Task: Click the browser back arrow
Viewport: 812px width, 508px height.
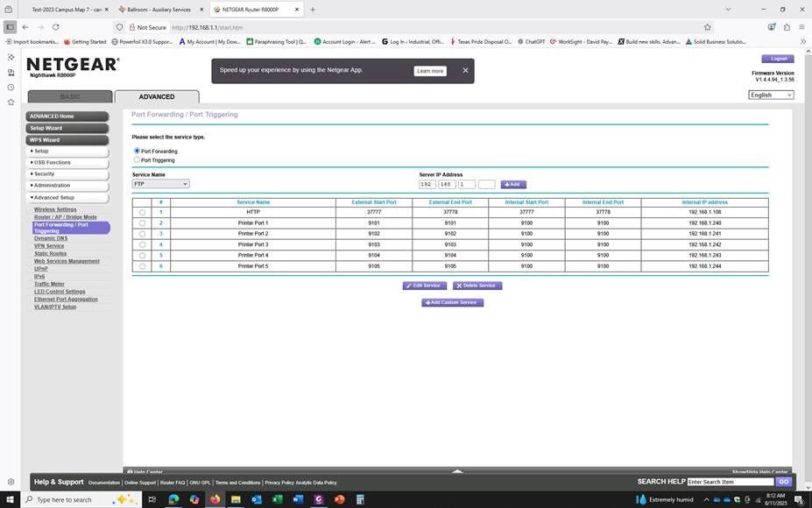Action: tap(25, 27)
